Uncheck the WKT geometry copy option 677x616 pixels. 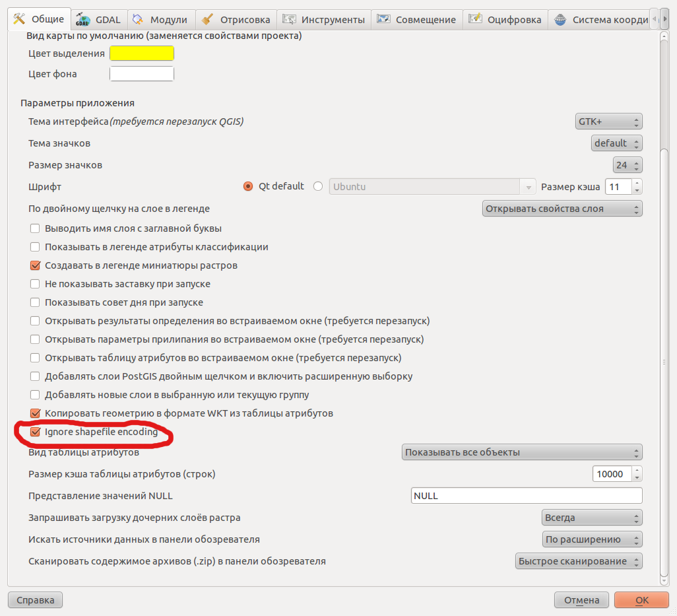tap(35, 414)
